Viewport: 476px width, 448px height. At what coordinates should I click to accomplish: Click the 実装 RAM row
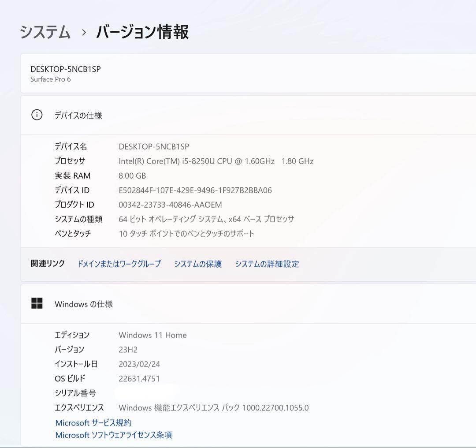pyautogui.click(x=132, y=175)
